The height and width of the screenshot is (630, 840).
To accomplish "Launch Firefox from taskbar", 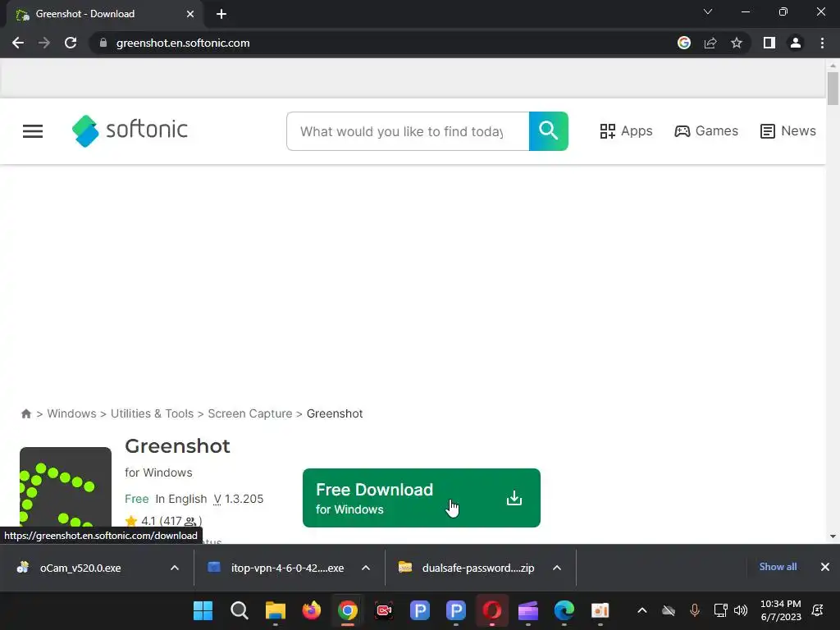I will click(311, 610).
